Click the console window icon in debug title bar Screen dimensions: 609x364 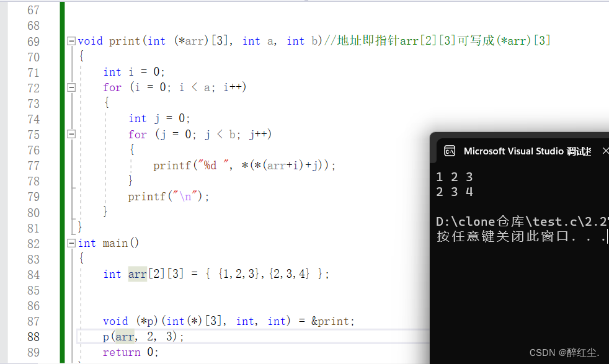click(450, 151)
